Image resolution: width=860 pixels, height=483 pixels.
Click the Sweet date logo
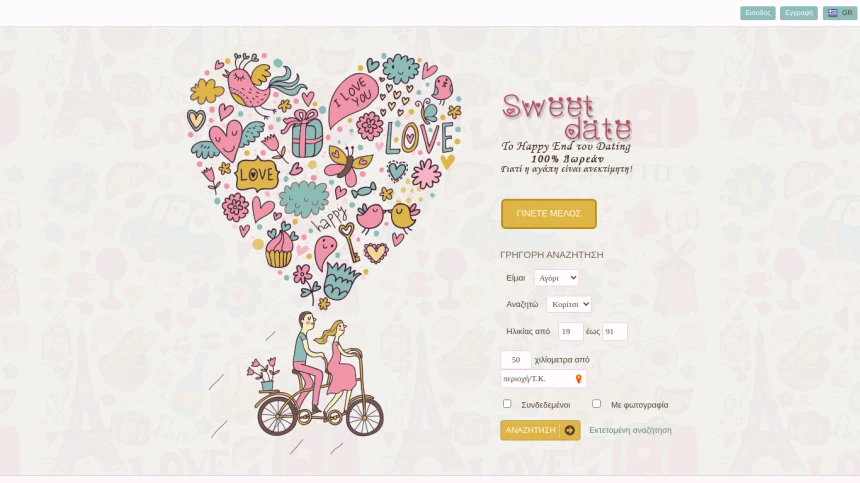click(x=567, y=134)
